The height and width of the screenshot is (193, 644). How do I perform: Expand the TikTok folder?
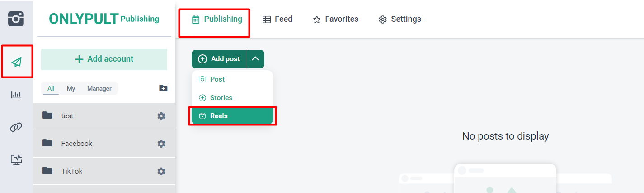[71, 171]
